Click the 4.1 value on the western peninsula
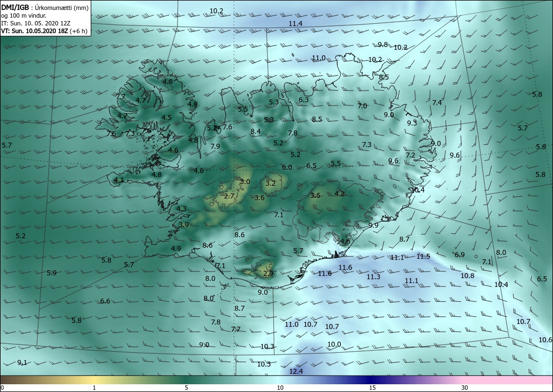 (x=119, y=180)
